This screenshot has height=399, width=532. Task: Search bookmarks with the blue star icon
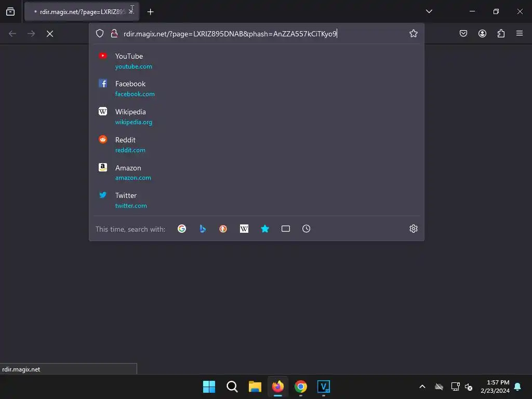pyautogui.click(x=265, y=229)
